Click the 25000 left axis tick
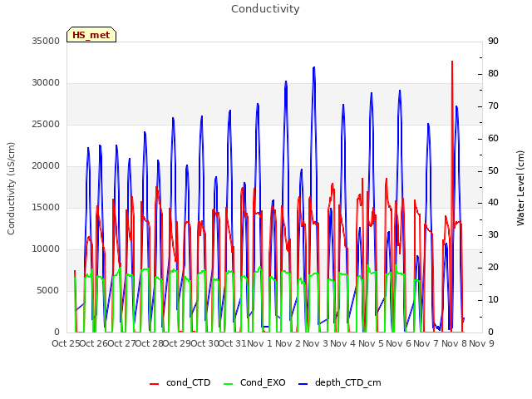Viewport: 532px width, 399px height. click(x=46, y=124)
